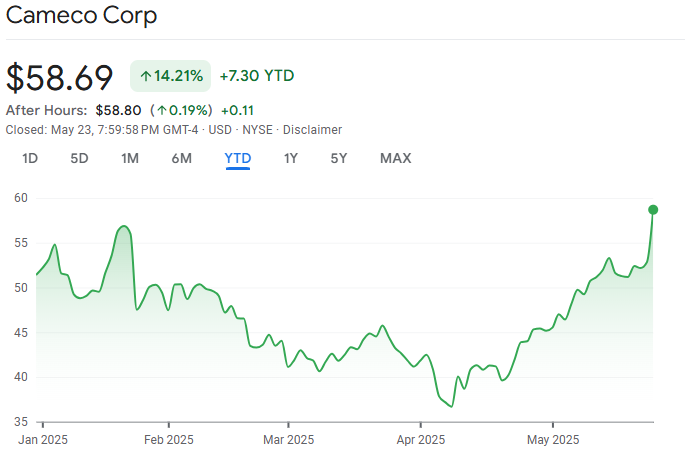Open the 6M time range tab
Image resolution: width=685 pixels, height=458 pixels.
181,158
